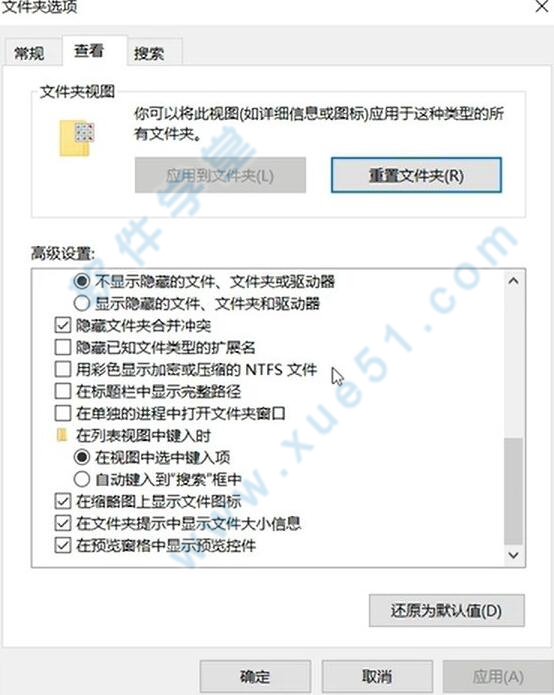
Task: Click the folder view icon
Action: [x=77, y=137]
